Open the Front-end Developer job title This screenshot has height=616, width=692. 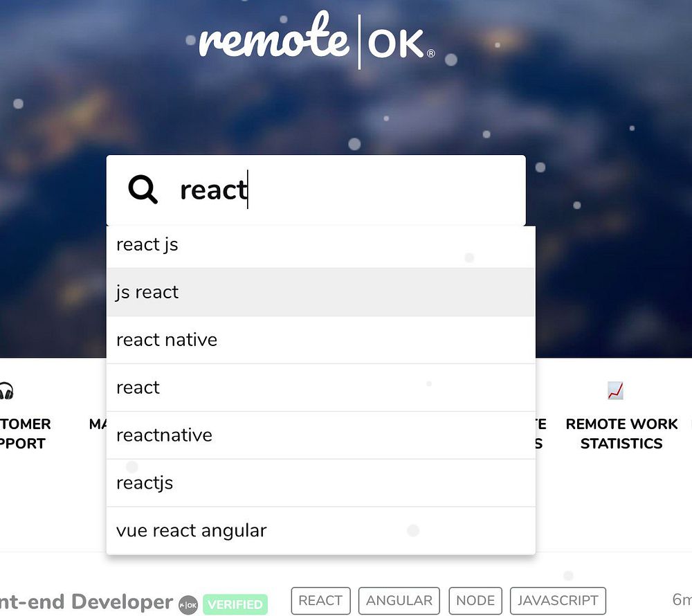pyautogui.click(x=86, y=602)
